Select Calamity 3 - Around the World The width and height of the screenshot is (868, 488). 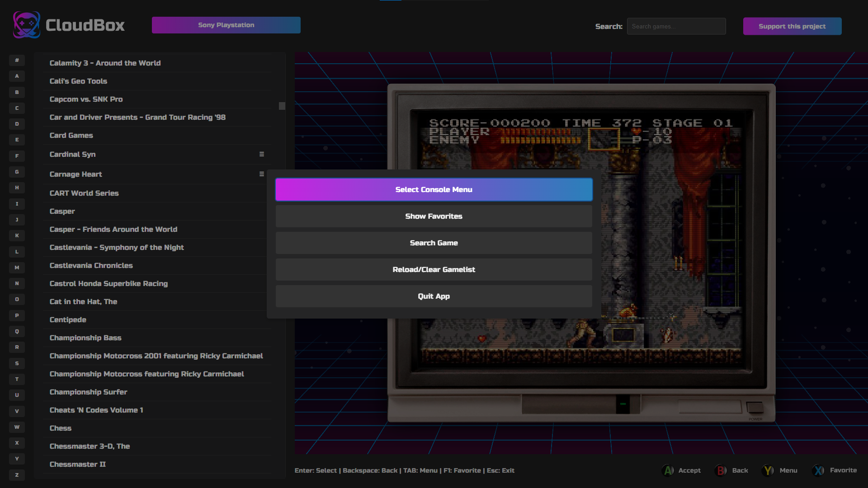157,63
